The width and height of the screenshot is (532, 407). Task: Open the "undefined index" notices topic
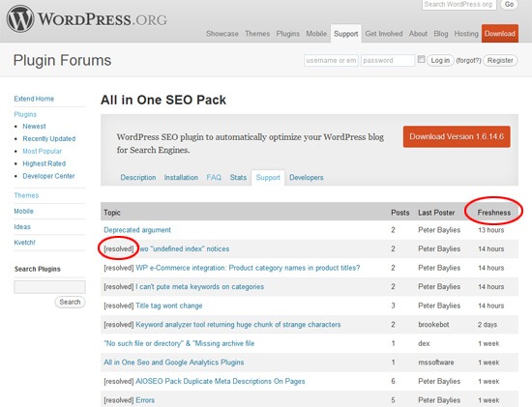[x=184, y=249]
